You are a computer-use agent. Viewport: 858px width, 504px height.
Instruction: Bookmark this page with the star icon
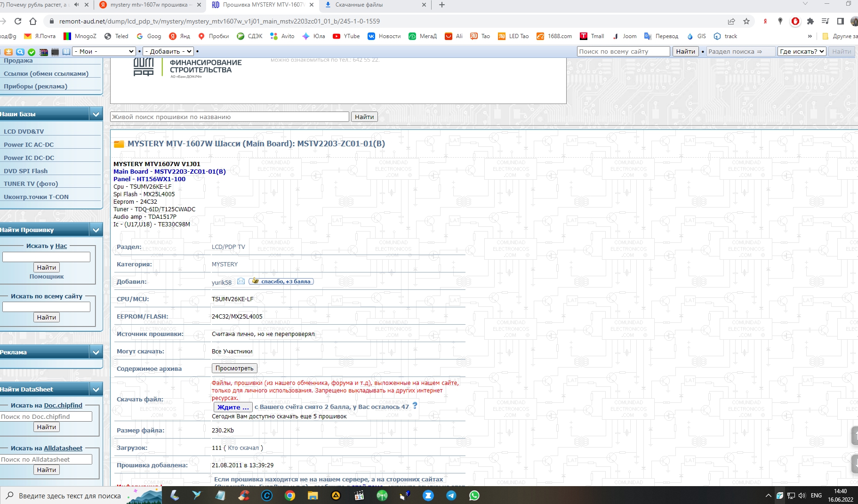pos(746,21)
